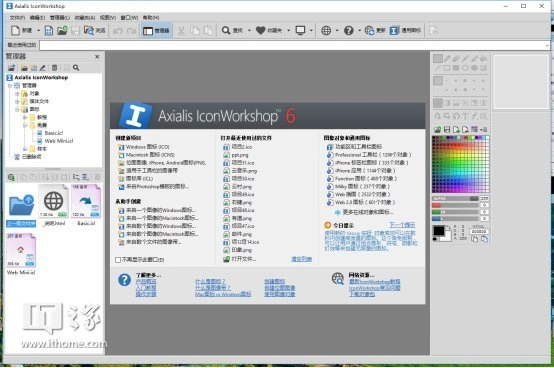Click the 入门教程 tutorial link
The width and height of the screenshot is (554, 368).
pos(146,288)
